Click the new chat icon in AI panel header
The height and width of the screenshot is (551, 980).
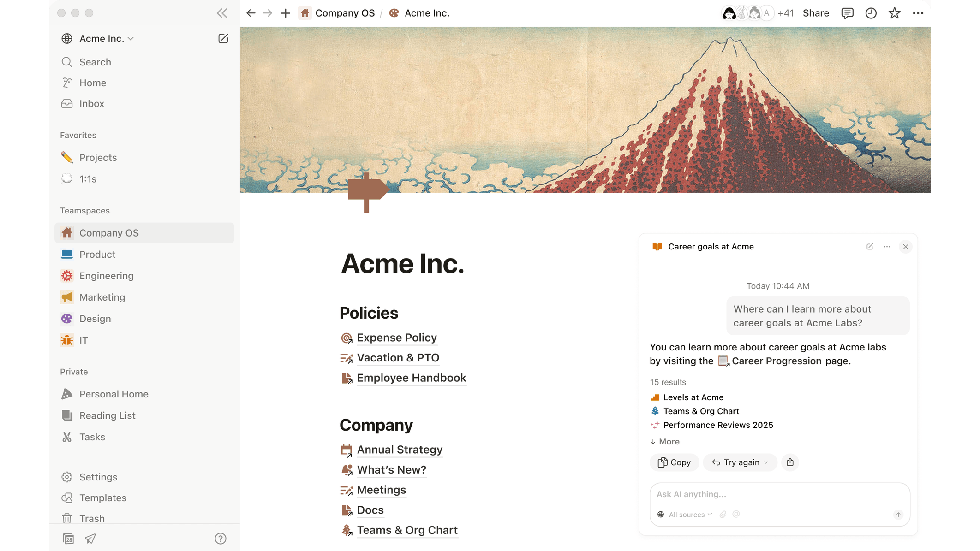pos(870,247)
